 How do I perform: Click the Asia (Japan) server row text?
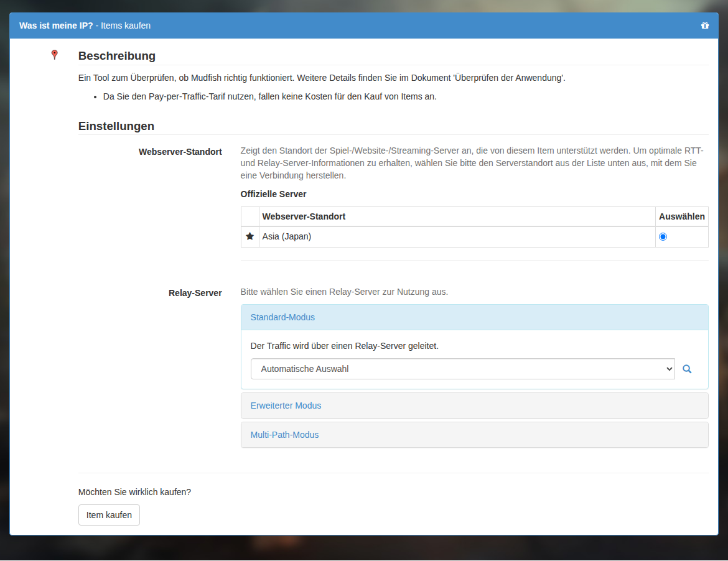pyautogui.click(x=286, y=236)
